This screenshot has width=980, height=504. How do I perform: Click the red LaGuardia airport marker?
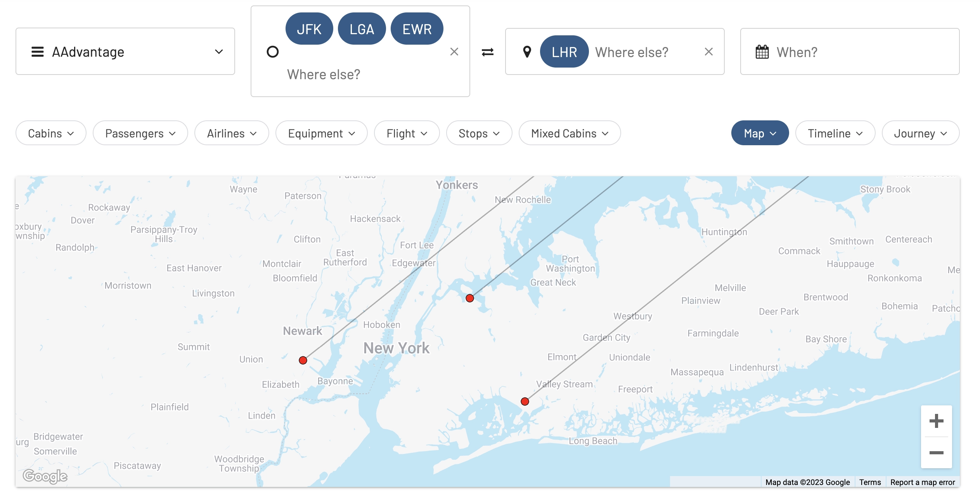(x=470, y=298)
